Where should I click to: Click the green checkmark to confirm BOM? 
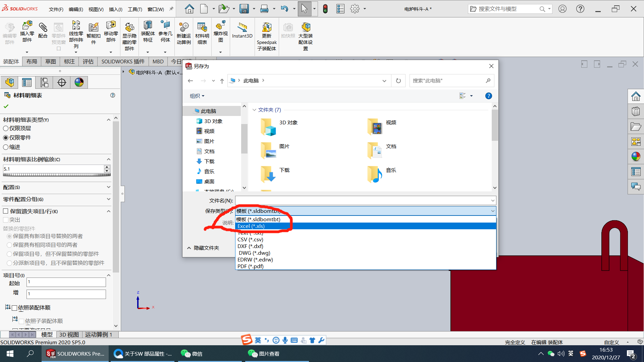(x=6, y=106)
